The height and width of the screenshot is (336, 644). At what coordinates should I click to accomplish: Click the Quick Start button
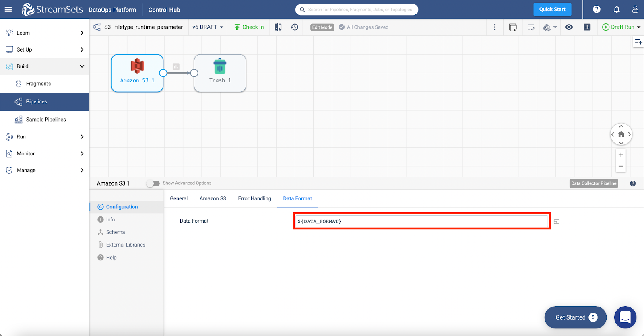(552, 9)
